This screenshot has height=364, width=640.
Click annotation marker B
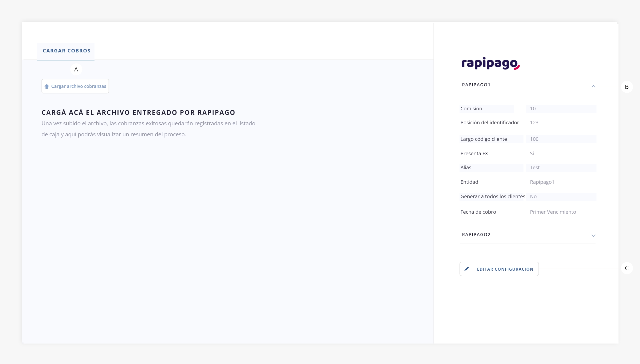(x=626, y=87)
